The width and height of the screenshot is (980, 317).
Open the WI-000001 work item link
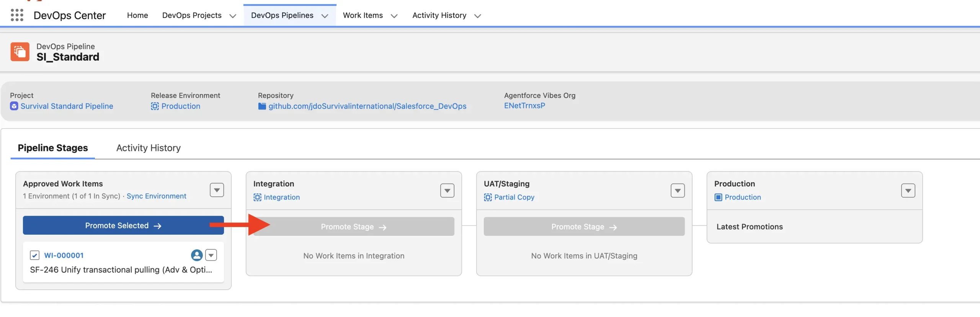pos(64,255)
